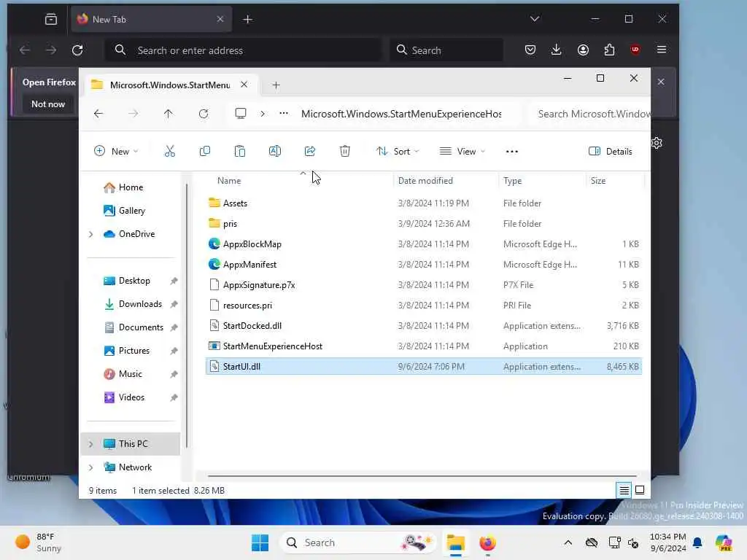Click the navigation pane vertical scrollbar
The width and height of the screenshot is (747, 560).
point(187,314)
